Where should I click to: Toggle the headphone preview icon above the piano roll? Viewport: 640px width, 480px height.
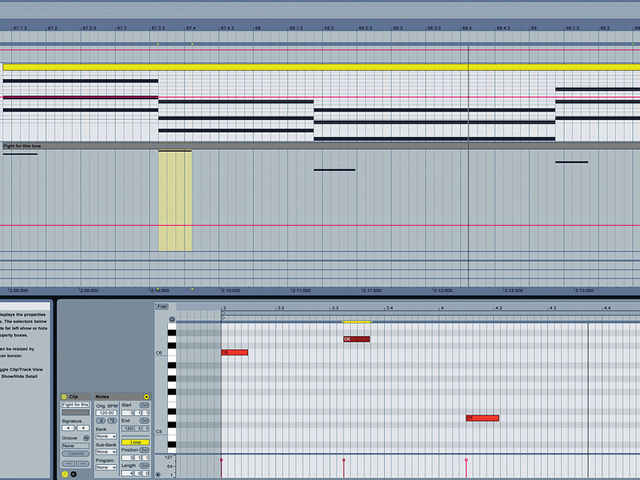click(x=172, y=319)
